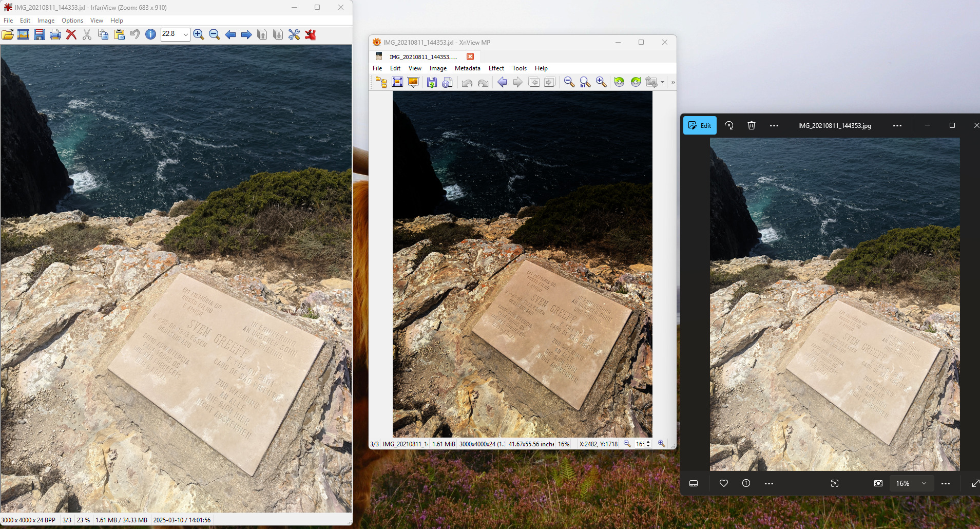Click IrfanView next page icon

(278, 34)
